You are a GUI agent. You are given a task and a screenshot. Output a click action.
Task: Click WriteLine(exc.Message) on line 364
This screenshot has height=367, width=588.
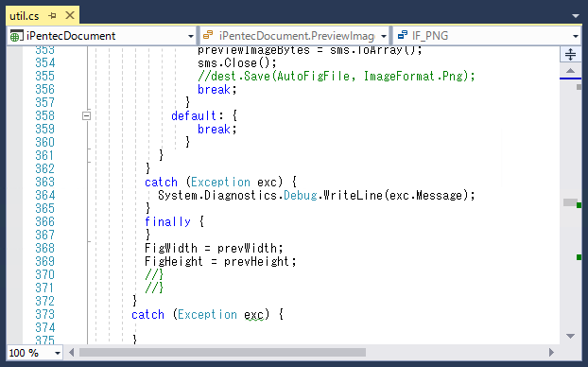[x=395, y=195]
